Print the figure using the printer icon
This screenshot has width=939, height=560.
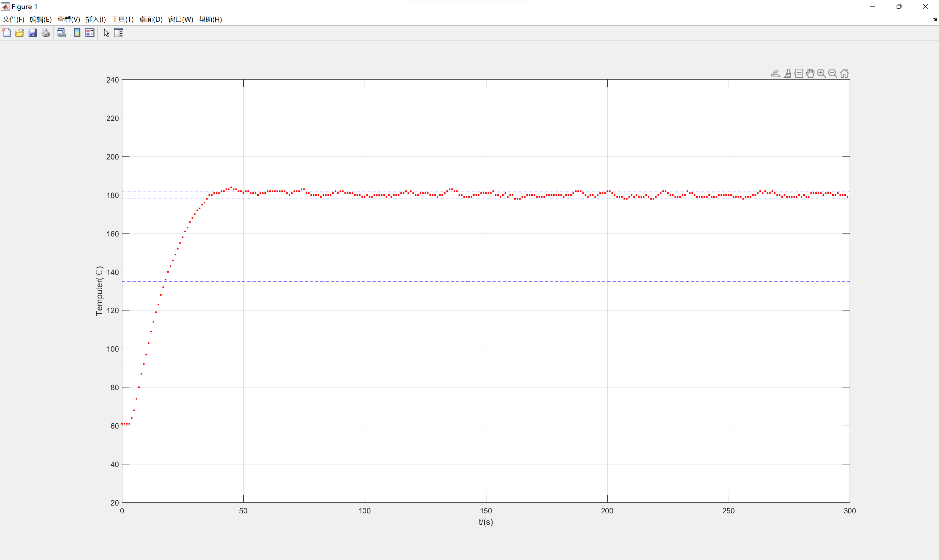point(46,33)
